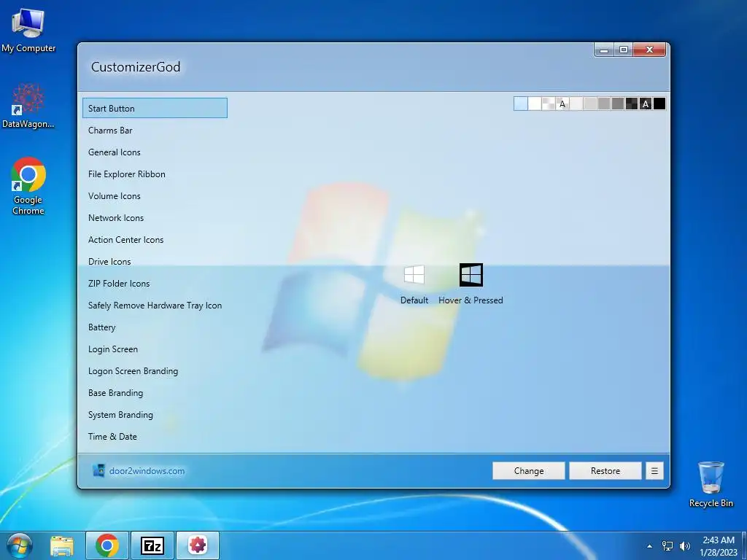Image resolution: width=747 pixels, height=560 pixels.
Task: Pick the plain white background swatch
Action: pos(535,104)
